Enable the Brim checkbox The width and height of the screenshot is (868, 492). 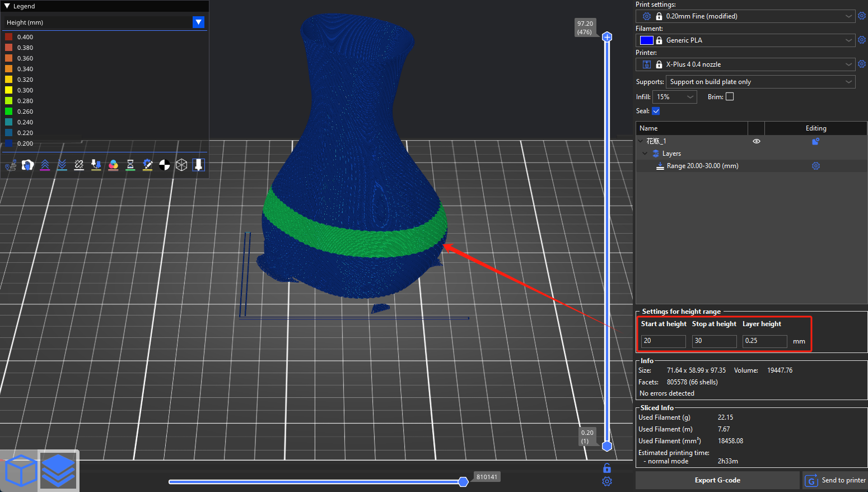pyautogui.click(x=730, y=96)
